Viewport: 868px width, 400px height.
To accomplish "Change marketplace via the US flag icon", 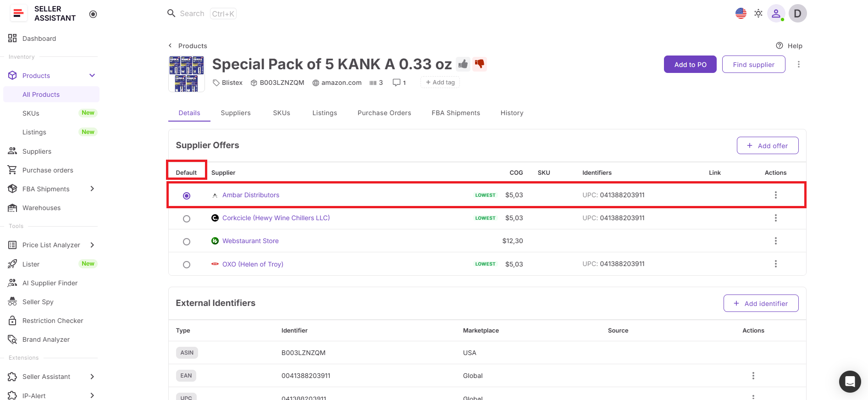I will pyautogui.click(x=741, y=13).
